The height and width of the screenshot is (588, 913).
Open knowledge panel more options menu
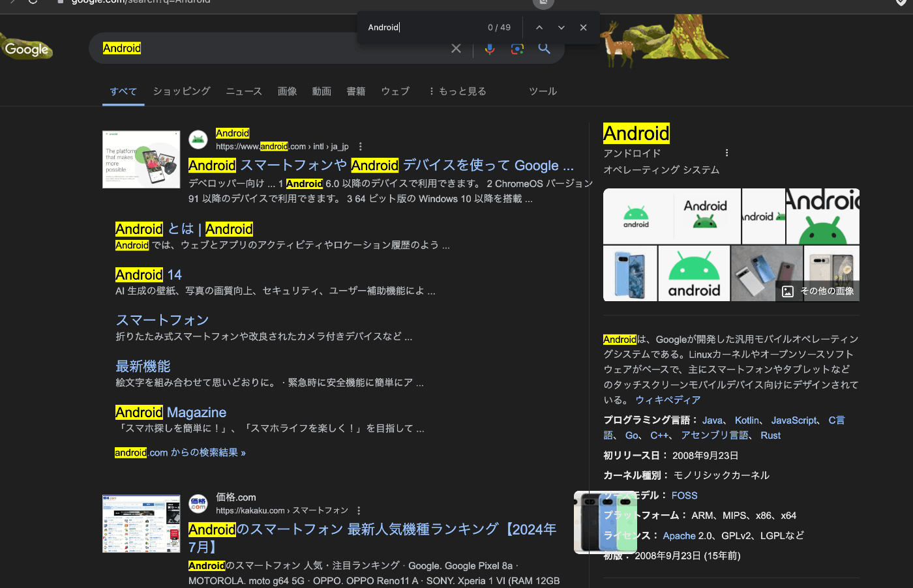[x=726, y=153]
